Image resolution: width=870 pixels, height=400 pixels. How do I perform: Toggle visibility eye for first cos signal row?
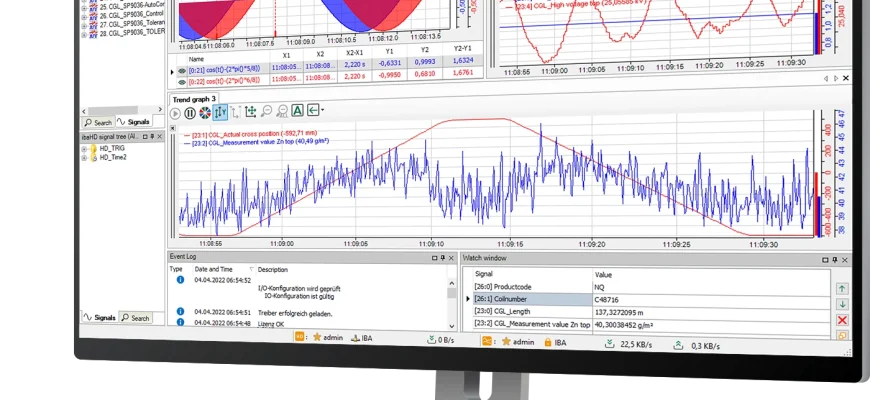[181, 72]
